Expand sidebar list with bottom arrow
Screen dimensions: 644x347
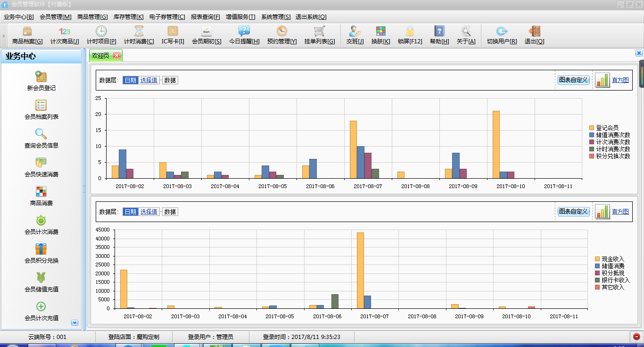pyautogui.click(x=74, y=322)
